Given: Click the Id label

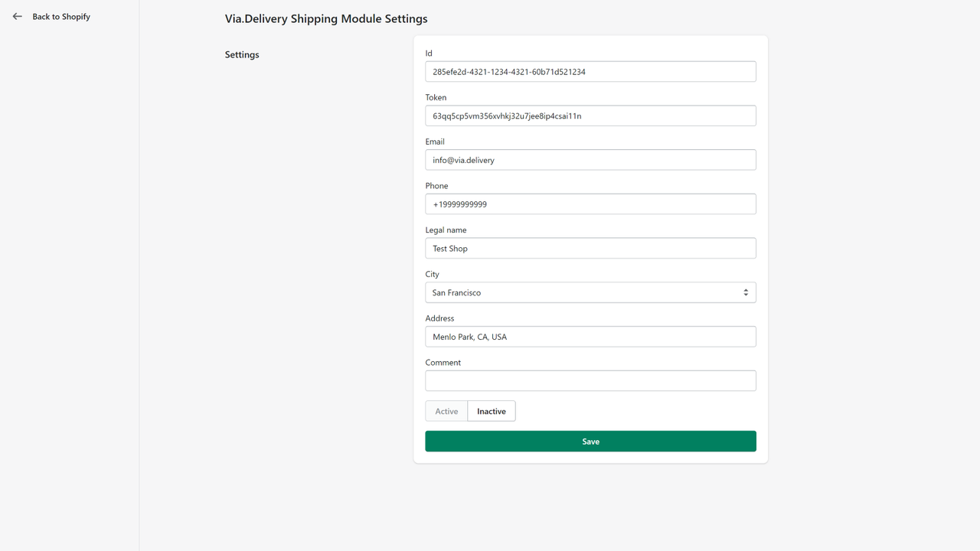Looking at the screenshot, I should [x=429, y=54].
